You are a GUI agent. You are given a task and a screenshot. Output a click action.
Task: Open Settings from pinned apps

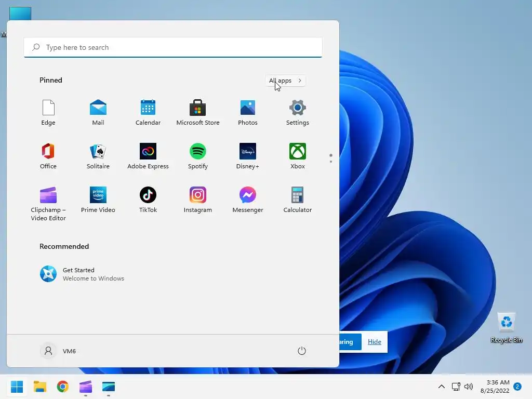pyautogui.click(x=298, y=112)
